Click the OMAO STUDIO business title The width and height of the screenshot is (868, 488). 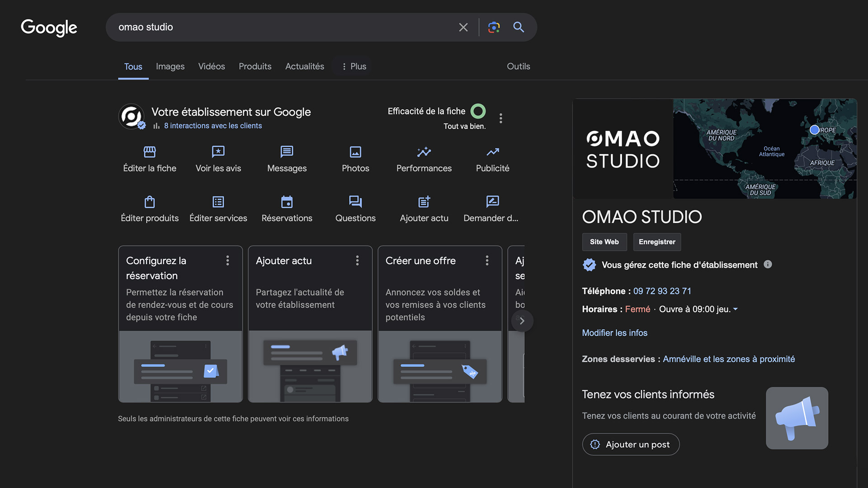(642, 217)
